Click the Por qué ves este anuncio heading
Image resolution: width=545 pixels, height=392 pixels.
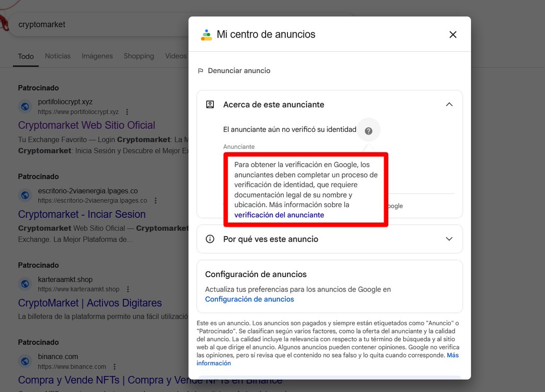pos(271,239)
